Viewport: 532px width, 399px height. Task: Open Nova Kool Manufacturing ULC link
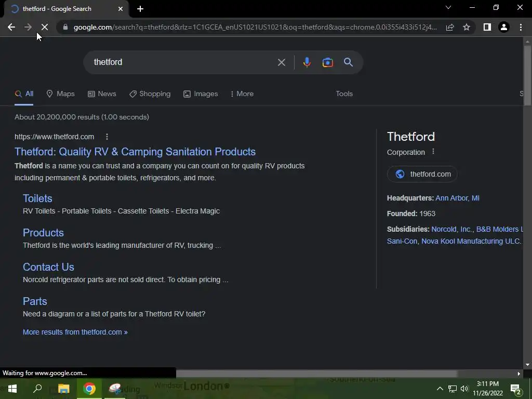(x=471, y=241)
